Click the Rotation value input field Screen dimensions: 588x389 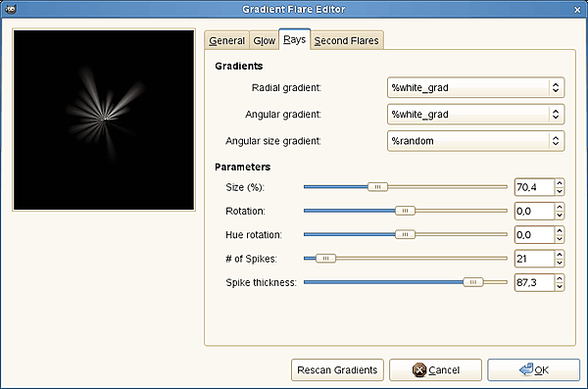coord(534,211)
